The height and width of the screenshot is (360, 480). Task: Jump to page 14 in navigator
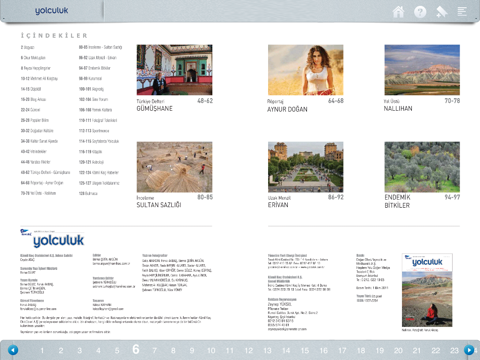click(x=286, y=351)
